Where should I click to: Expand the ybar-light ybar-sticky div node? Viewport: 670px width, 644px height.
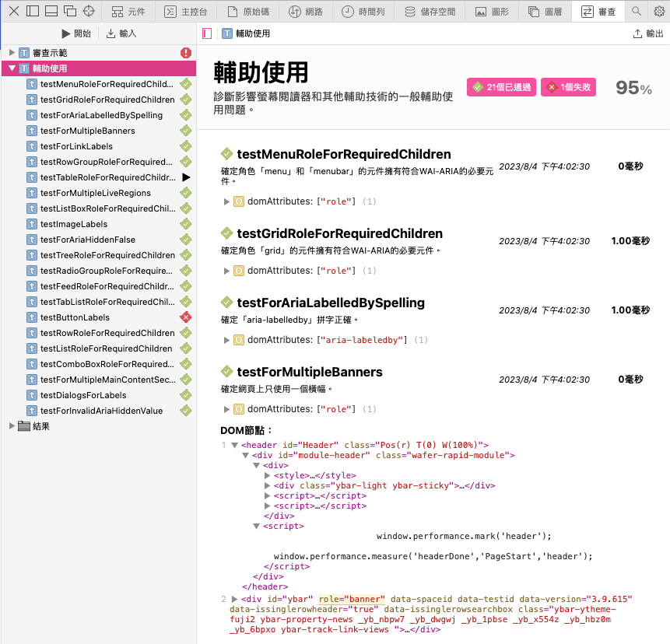(267, 485)
